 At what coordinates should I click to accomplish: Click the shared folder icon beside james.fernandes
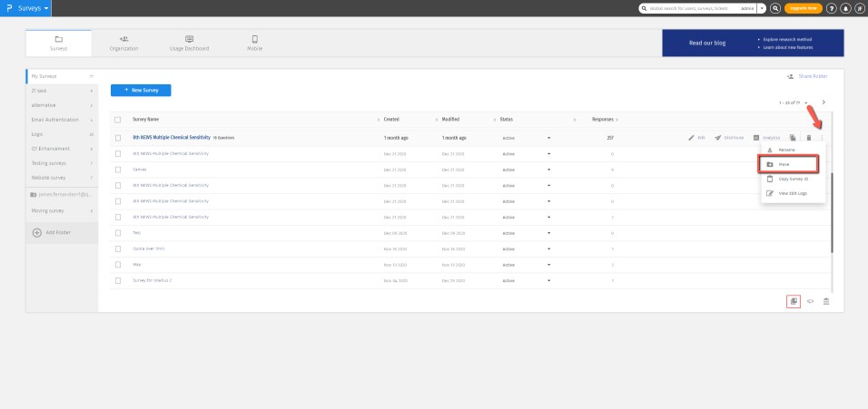coord(34,195)
